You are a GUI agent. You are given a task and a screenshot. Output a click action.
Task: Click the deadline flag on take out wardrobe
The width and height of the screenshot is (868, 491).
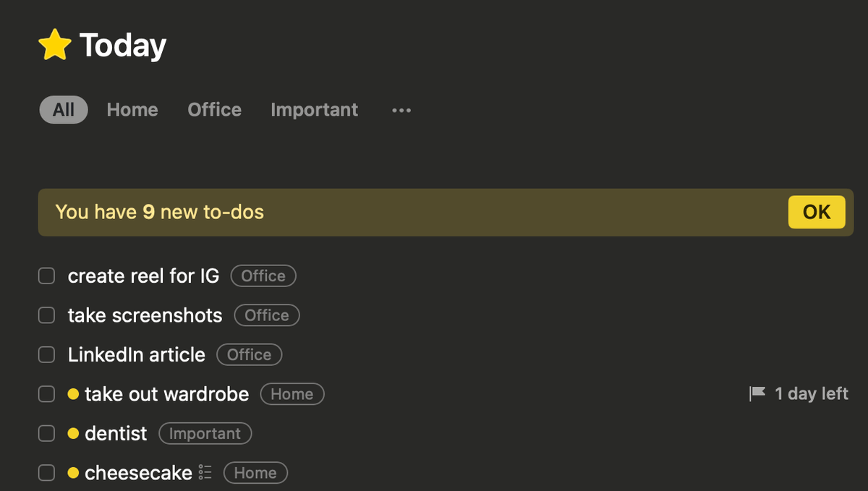coord(757,394)
